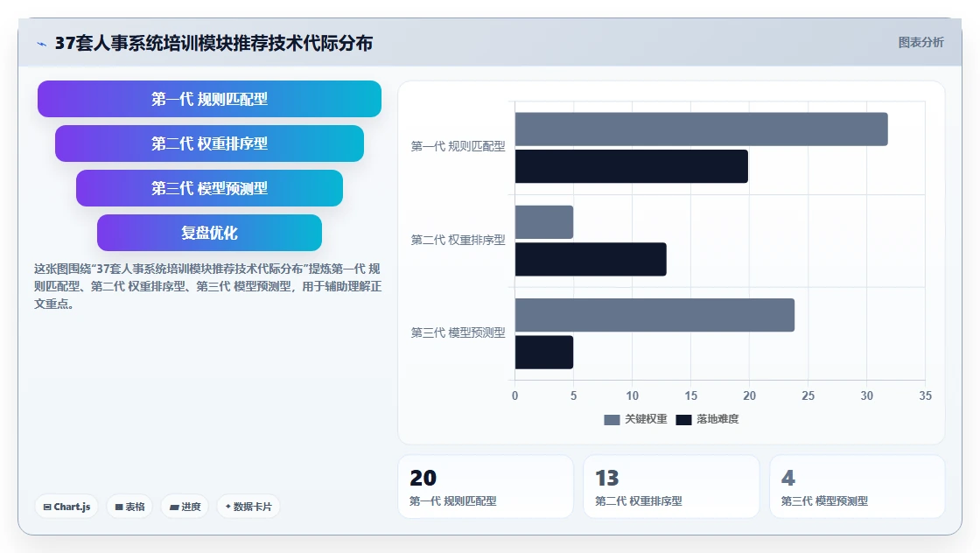Open the data card showing 4

point(857,486)
